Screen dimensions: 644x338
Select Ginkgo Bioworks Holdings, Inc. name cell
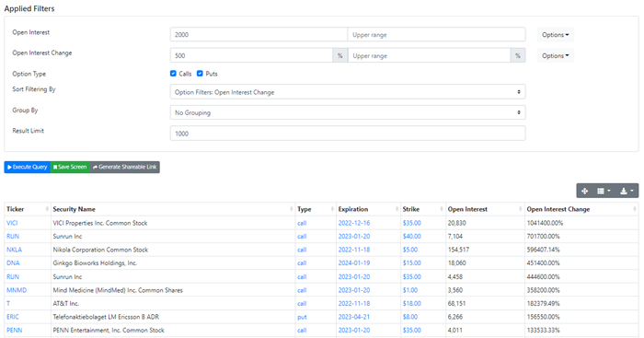click(95, 263)
